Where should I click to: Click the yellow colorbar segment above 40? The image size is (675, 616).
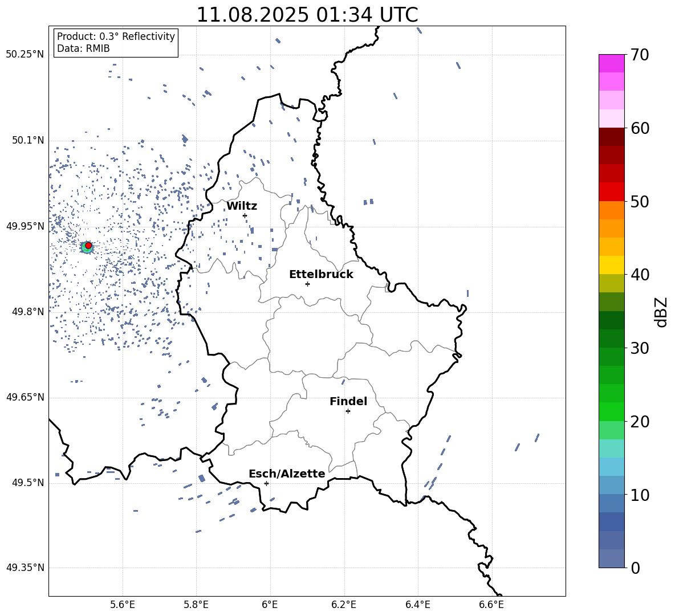click(x=612, y=266)
